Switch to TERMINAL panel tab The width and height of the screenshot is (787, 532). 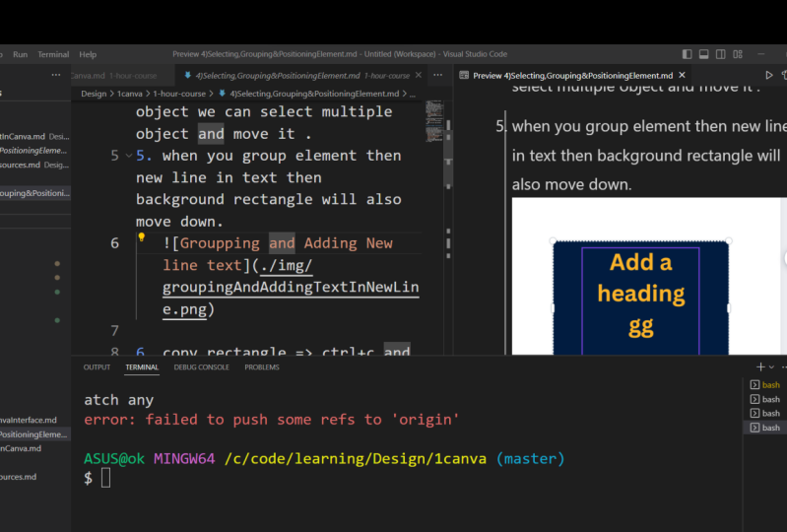(142, 367)
